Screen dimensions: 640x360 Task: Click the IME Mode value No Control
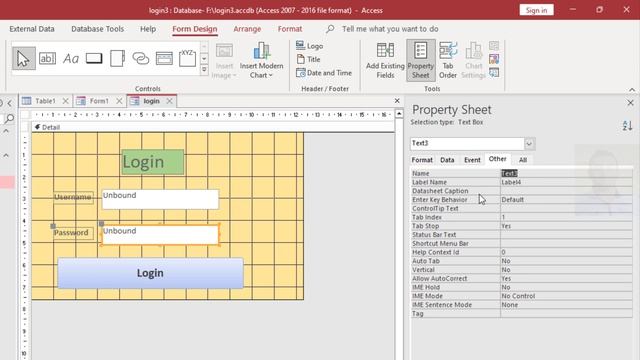coord(566,296)
